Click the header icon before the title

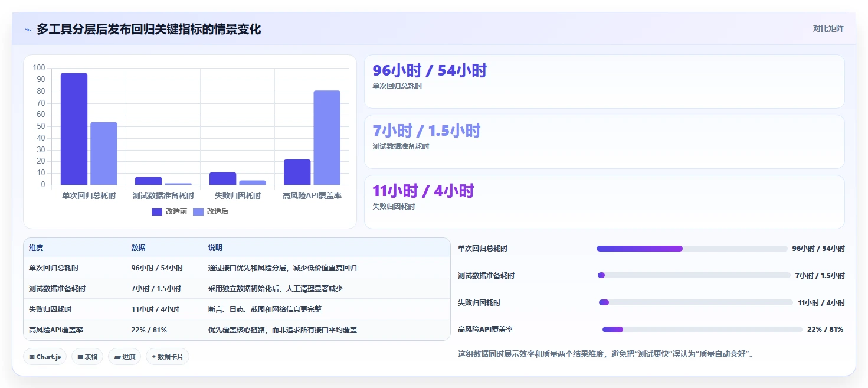[28, 30]
